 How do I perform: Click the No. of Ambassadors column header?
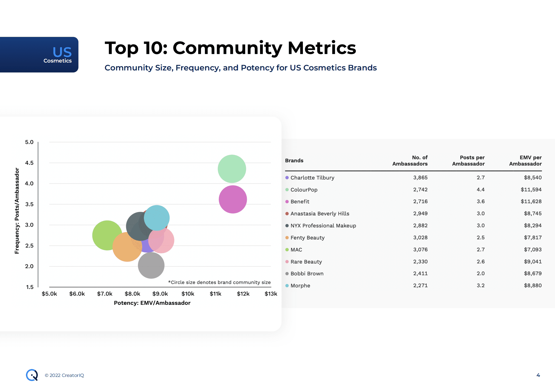click(x=410, y=161)
